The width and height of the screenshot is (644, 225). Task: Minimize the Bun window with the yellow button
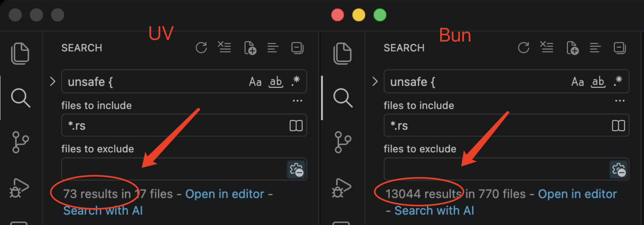[x=359, y=15]
